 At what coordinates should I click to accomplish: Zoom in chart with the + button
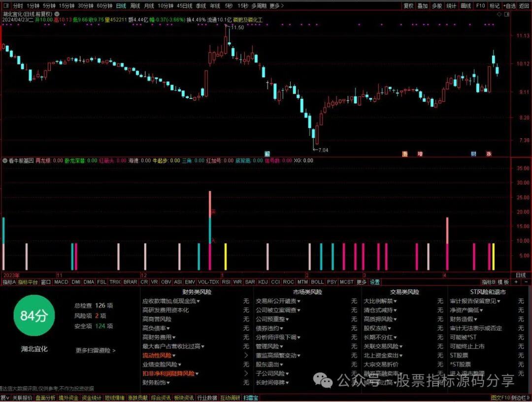click(516, 282)
